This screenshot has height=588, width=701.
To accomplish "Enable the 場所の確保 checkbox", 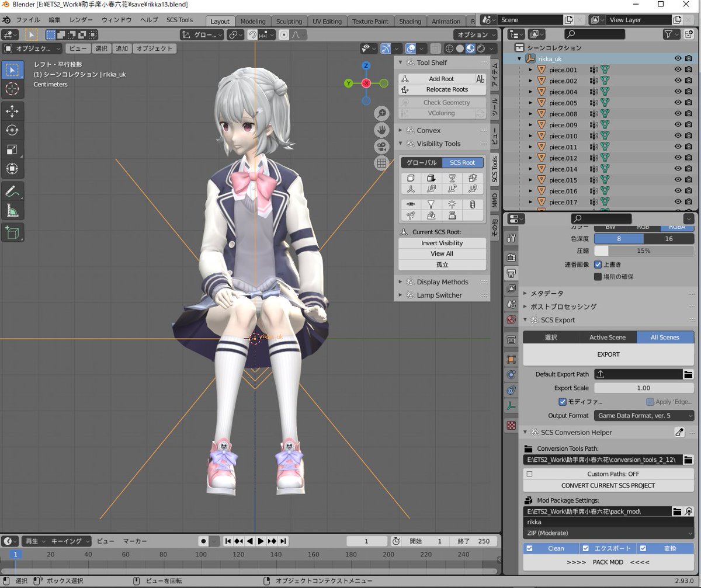I will [x=598, y=276].
